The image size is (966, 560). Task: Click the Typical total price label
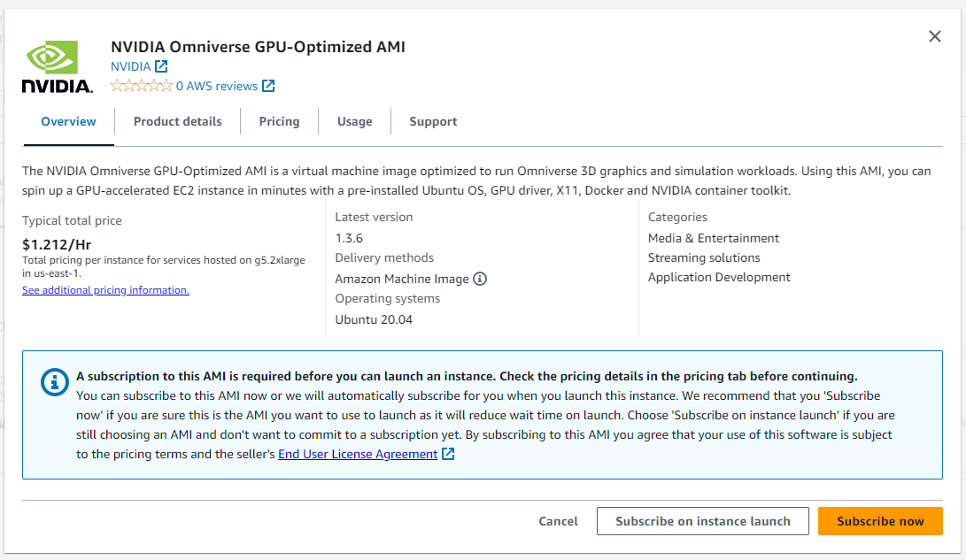pos(72,220)
